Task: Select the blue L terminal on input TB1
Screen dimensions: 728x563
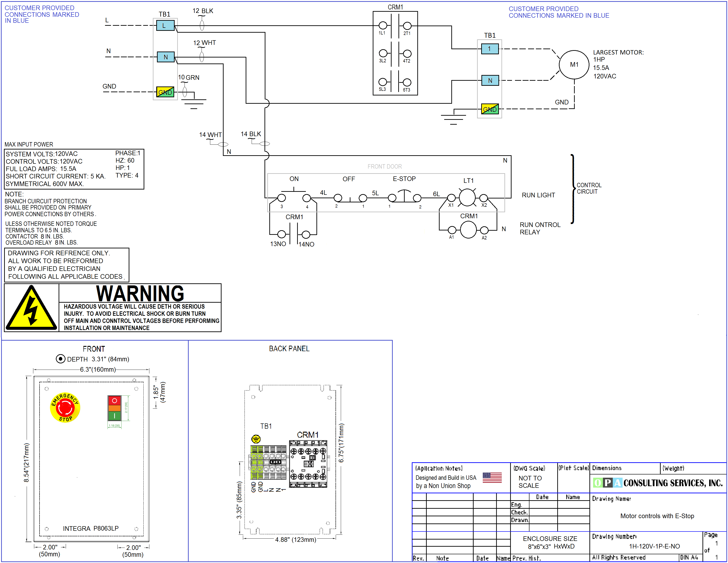Action: click(x=165, y=25)
